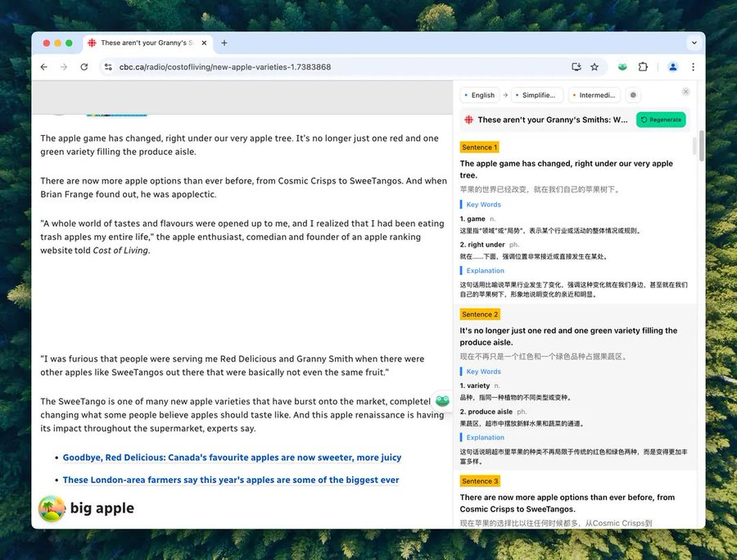Click the green Regenerate button
Image resolution: width=737 pixels, height=560 pixels.
click(x=661, y=120)
